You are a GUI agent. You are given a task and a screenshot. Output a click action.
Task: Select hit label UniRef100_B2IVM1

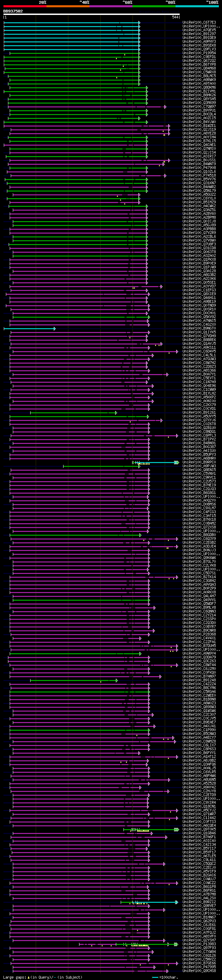pos(199,91)
